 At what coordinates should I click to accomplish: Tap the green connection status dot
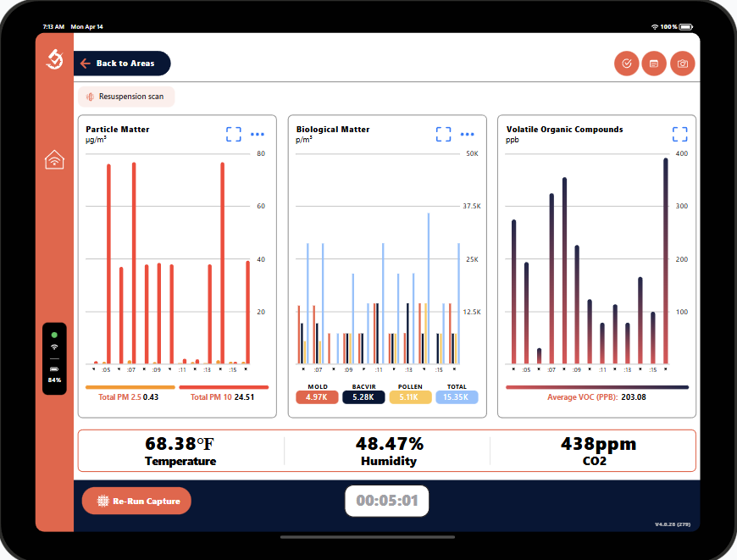tap(54, 335)
